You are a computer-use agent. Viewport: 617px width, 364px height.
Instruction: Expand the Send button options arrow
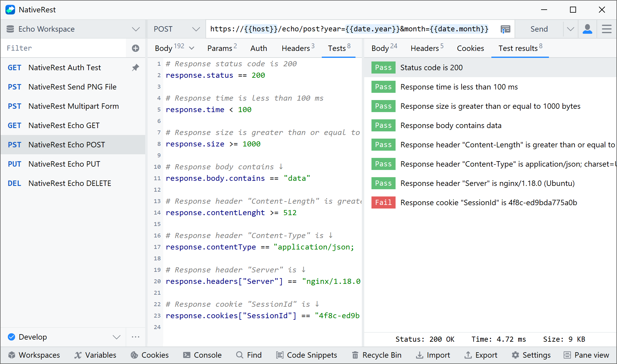tap(570, 29)
